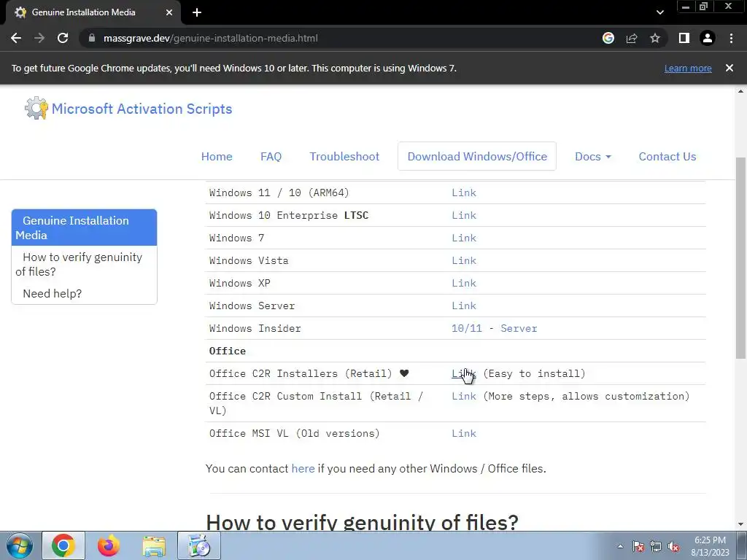
Task: Expand the Docs dropdown menu
Action: pos(592,156)
